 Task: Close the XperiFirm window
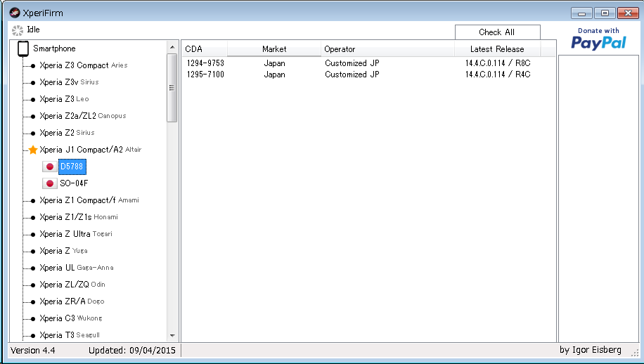[628, 13]
